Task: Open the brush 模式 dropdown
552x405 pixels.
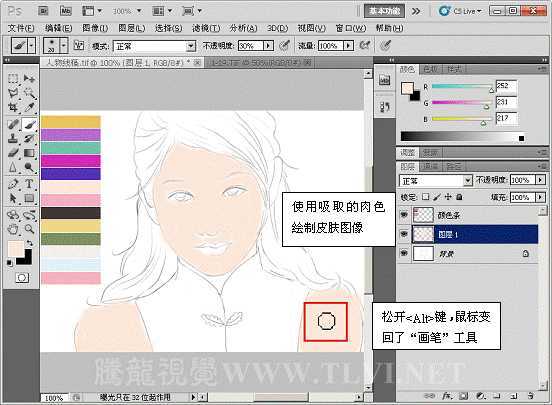Action: [x=191, y=46]
